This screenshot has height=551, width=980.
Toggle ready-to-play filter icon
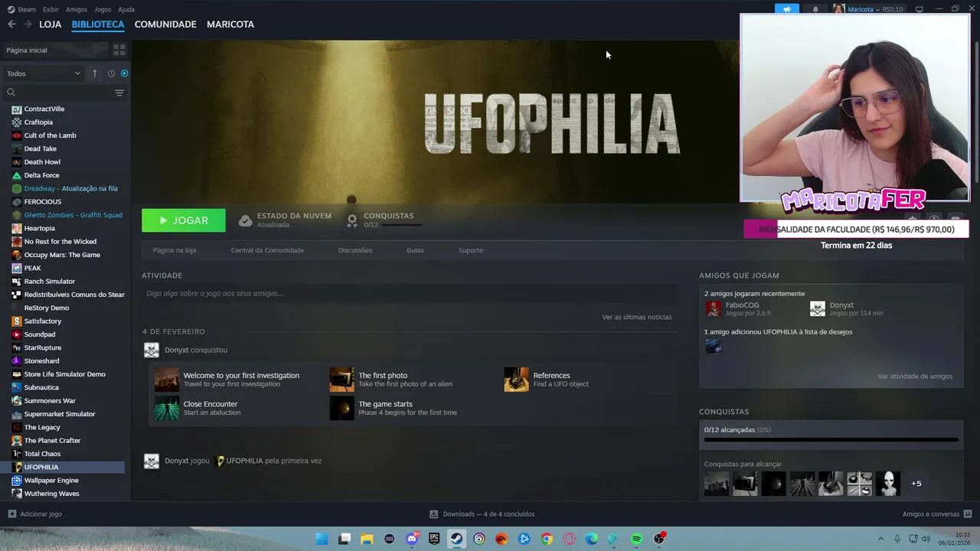(124, 73)
